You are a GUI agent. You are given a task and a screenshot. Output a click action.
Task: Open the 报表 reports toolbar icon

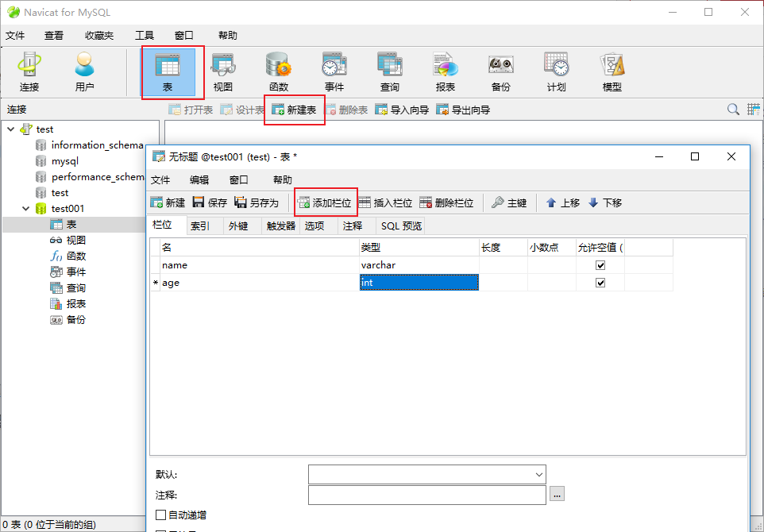pos(446,72)
